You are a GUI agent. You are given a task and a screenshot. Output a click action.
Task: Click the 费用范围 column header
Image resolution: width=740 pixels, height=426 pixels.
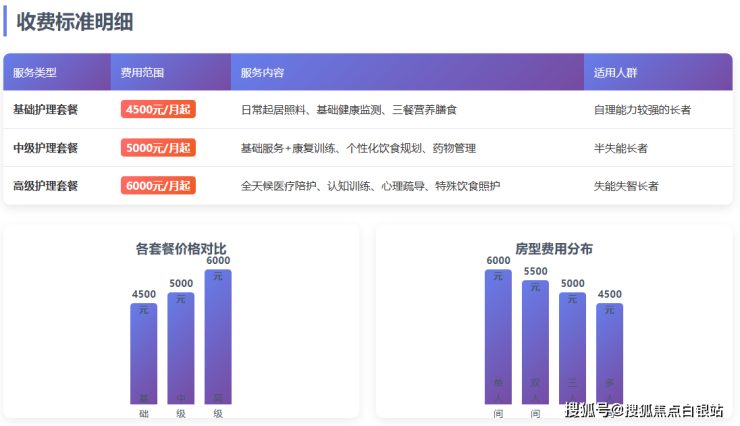(142, 73)
